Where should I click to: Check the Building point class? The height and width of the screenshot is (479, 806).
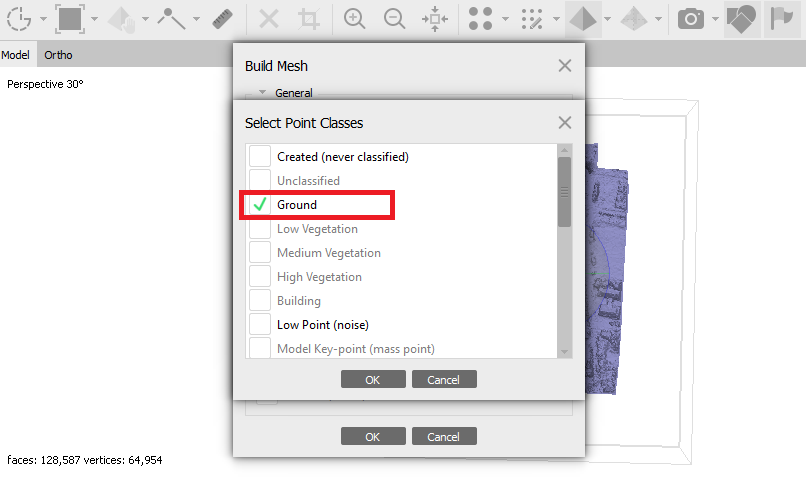(x=260, y=301)
